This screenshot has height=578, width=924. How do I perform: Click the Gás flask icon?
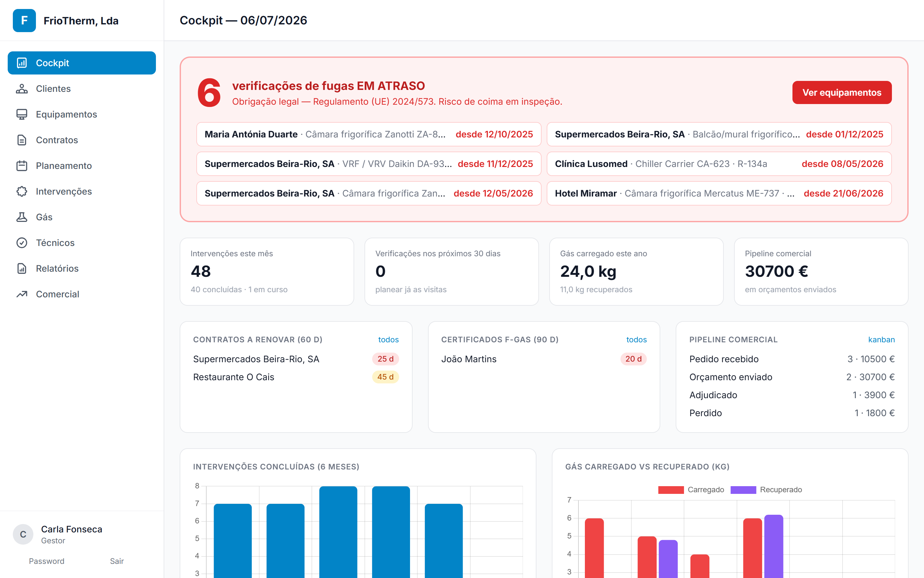[22, 217]
